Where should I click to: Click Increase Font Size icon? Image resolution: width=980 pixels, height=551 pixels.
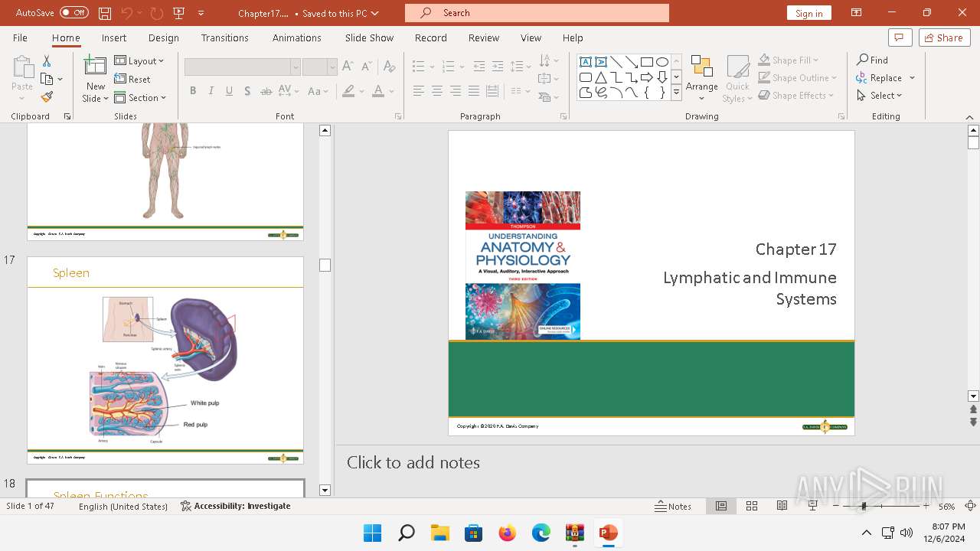tap(348, 67)
